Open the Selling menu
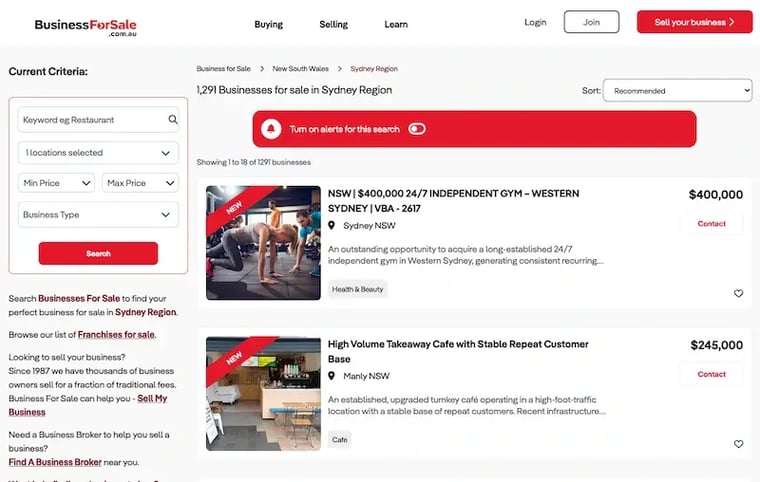The height and width of the screenshot is (482, 760). coord(334,24)
